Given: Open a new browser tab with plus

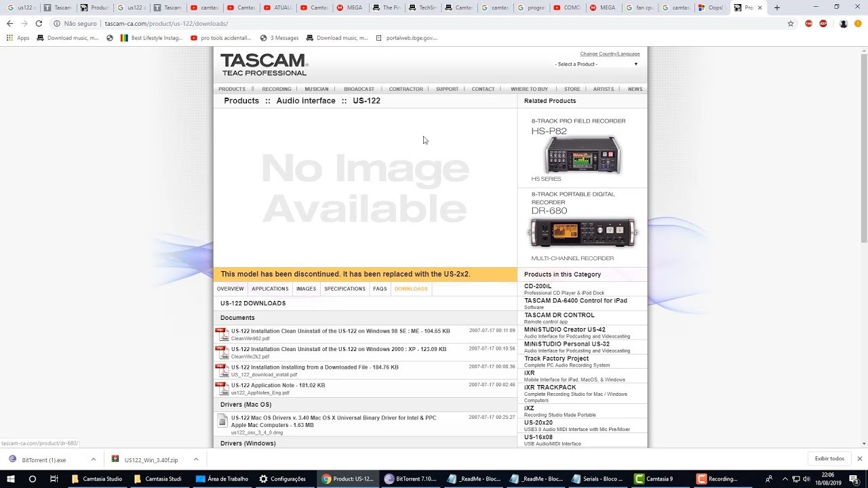Looking at the screenshot, I should click(777, 7).
